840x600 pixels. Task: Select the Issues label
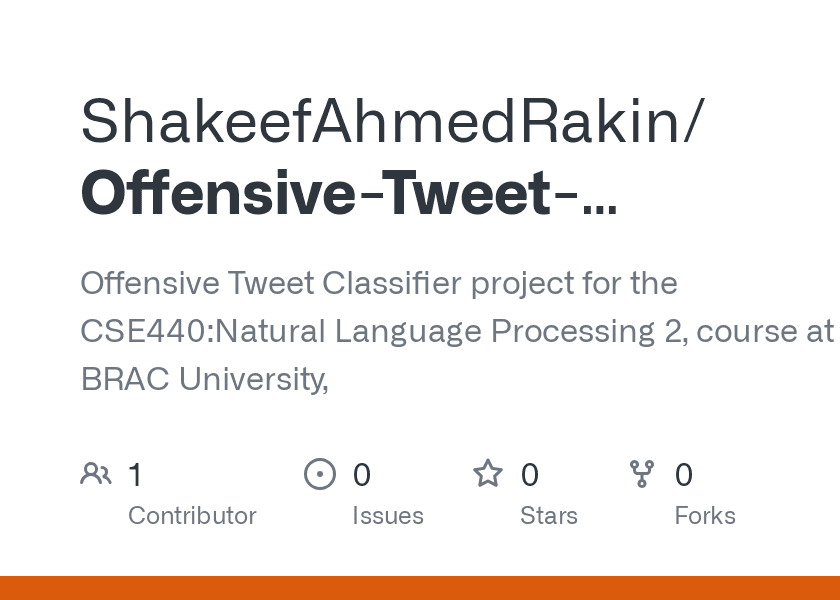point(388,515)
